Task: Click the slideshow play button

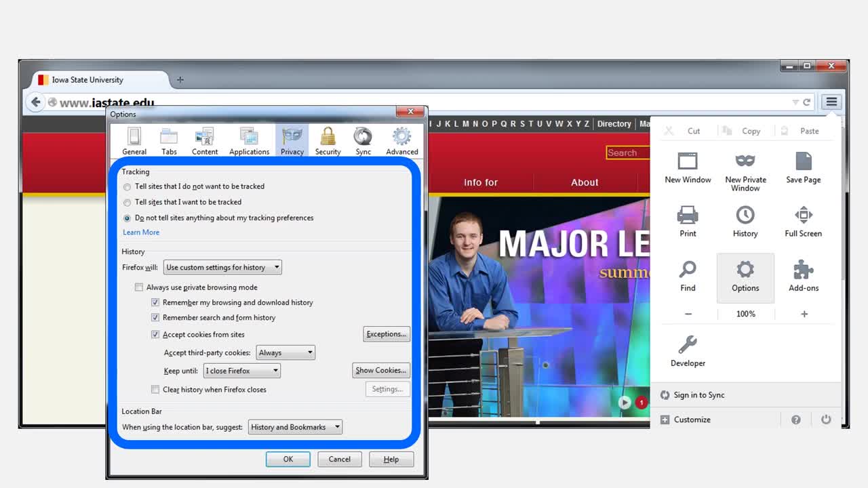Action: pos(625,403)
